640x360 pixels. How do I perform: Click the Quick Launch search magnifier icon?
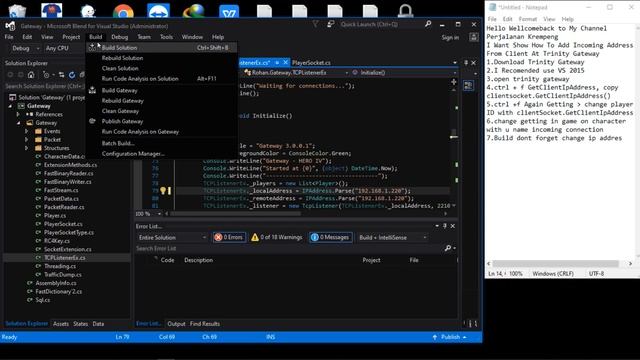tap(428, 24)
